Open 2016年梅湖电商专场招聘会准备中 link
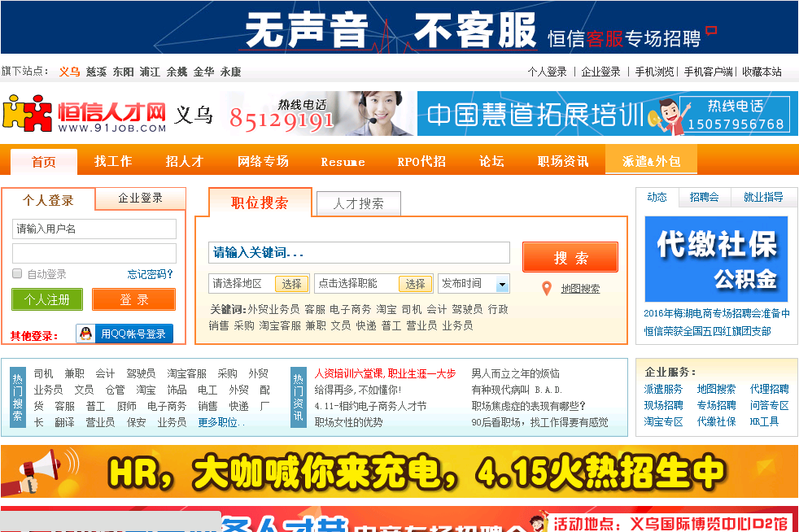 point(717,313)
